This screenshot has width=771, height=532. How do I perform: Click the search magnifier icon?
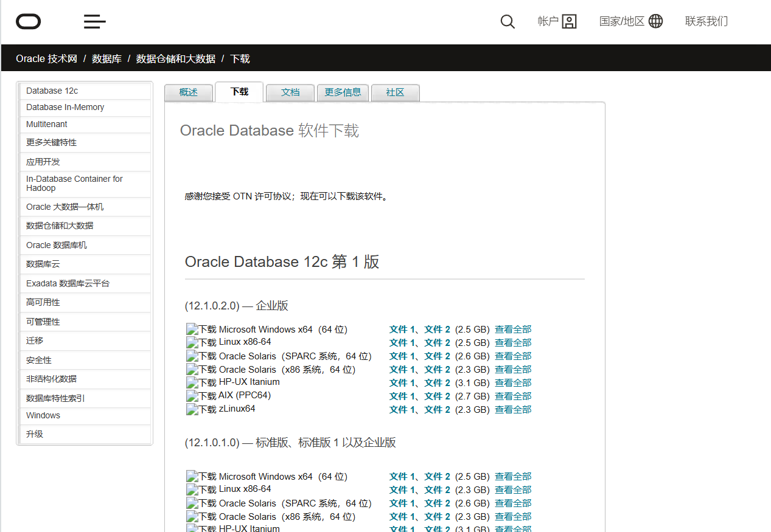click(508, 22)
